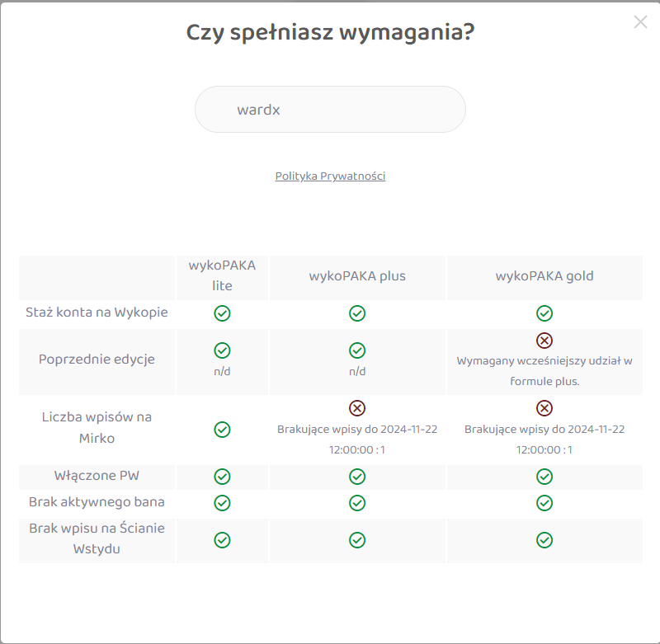660x644 pixels.
Task: Click green check for Ściana Wstydu in gold column
Action: (x=544, y=540)
